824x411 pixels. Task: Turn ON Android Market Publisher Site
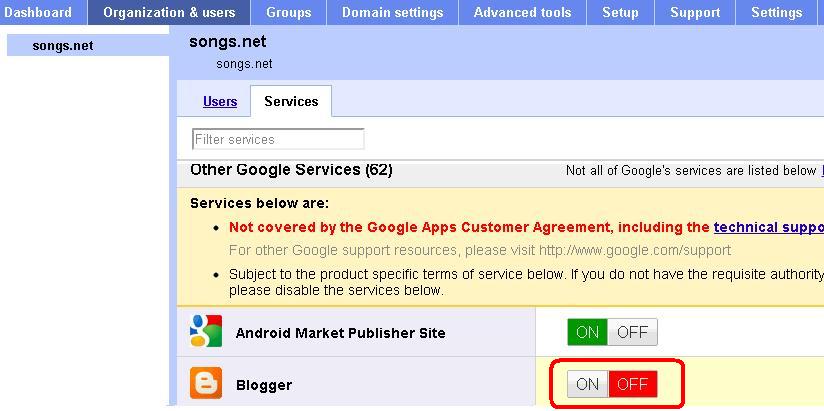click(x=587, y=332)
